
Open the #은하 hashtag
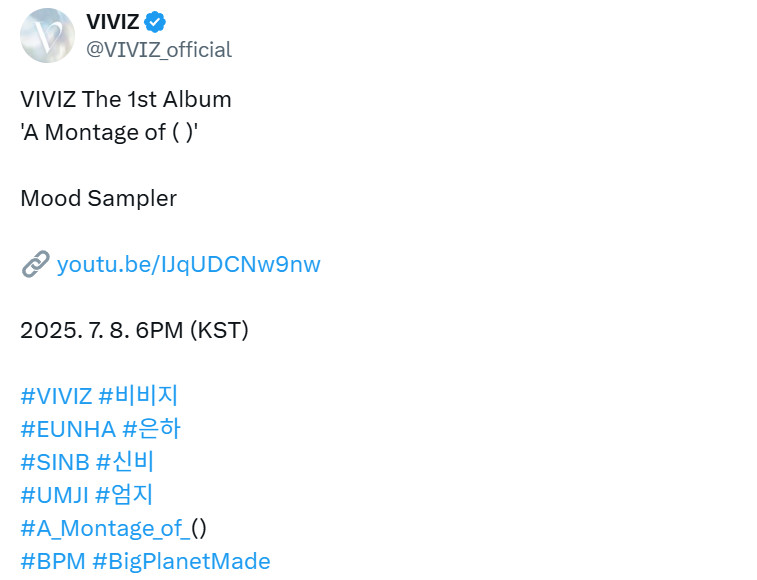(151, 429)
